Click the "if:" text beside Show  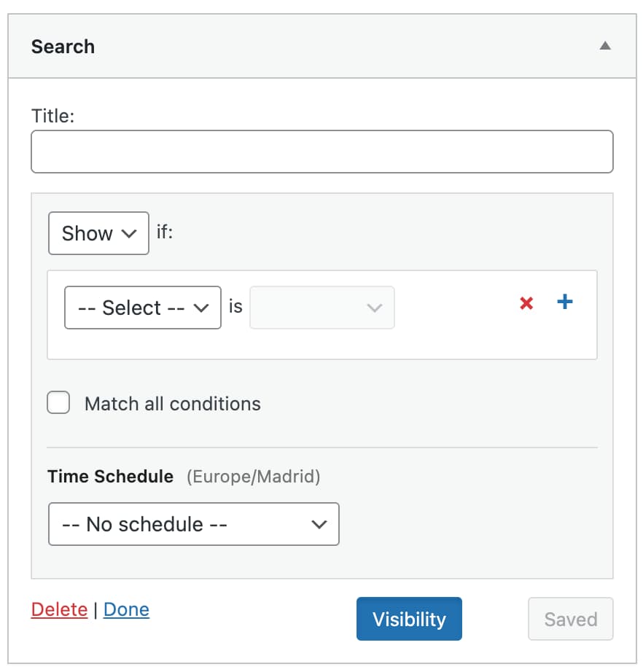click(165, 233)
